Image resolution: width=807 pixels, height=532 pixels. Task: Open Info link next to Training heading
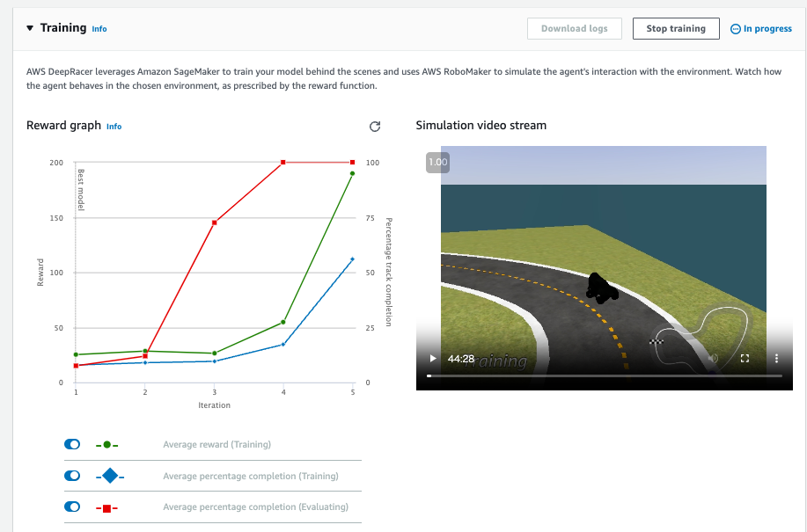pos(99,29)
